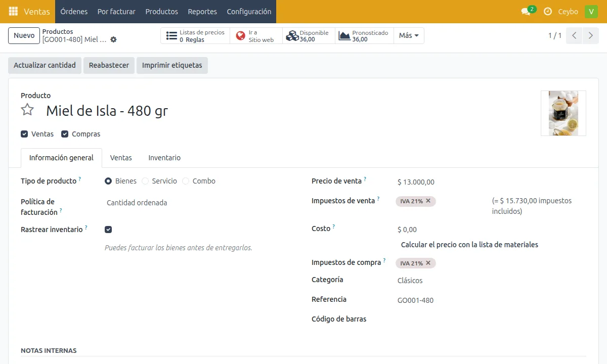The width and height of the screenshot is (607, 364).
Task: Show help tooltip for Costo
Action: [333, 226]
